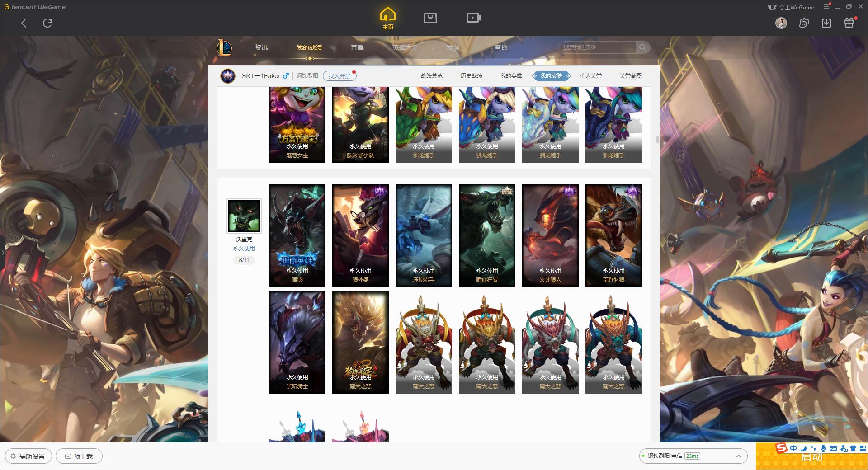
Task: Open the Sogou skin shirt icon
Action: click(x=853, y=448)
